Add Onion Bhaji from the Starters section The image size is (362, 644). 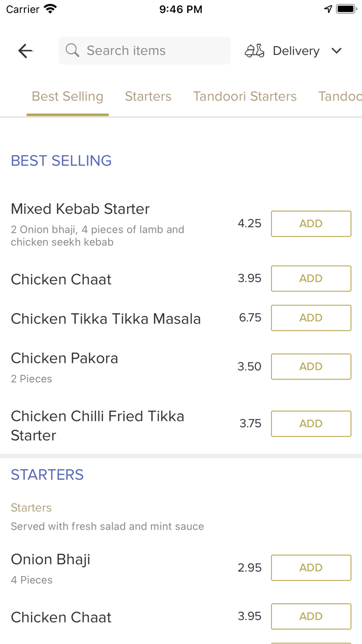pos(311,567)
